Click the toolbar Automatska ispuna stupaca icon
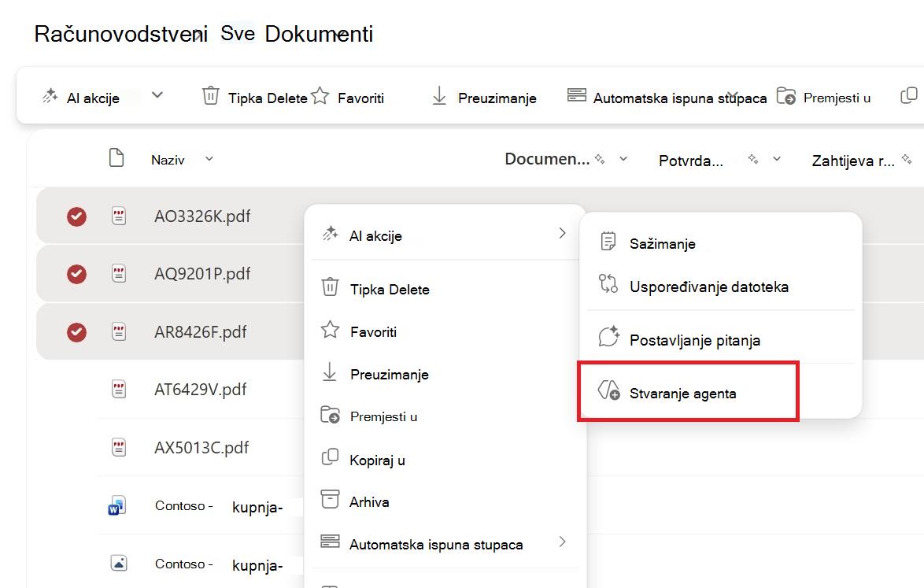924x588 pixels. [576, 95]
